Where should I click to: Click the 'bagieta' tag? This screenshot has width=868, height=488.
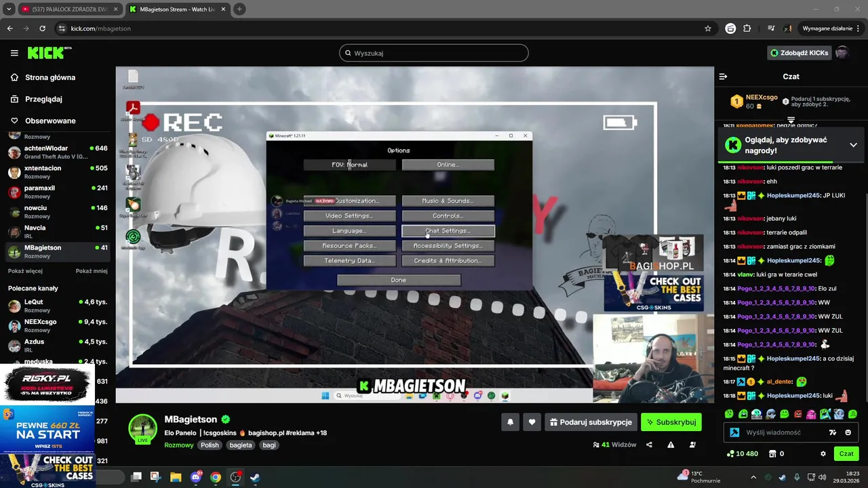(x=241, y=445)
